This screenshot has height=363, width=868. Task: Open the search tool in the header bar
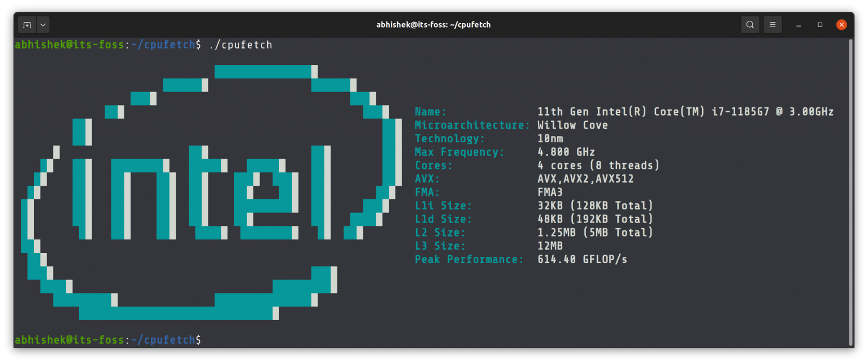point(750,24)
